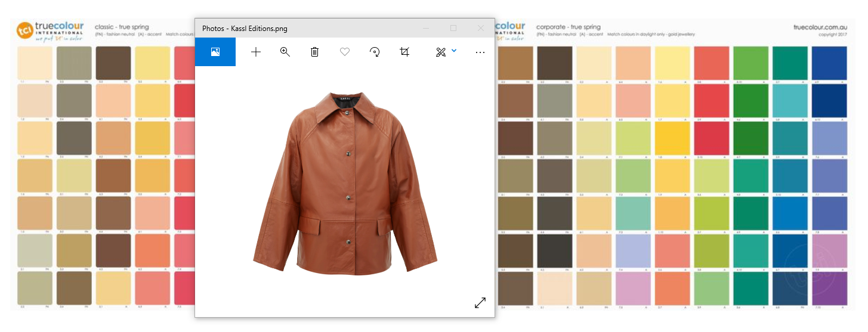868x332 pixels.
Task: Click the 'classic - true spring' heading
Action: click(x=122, y=27)
